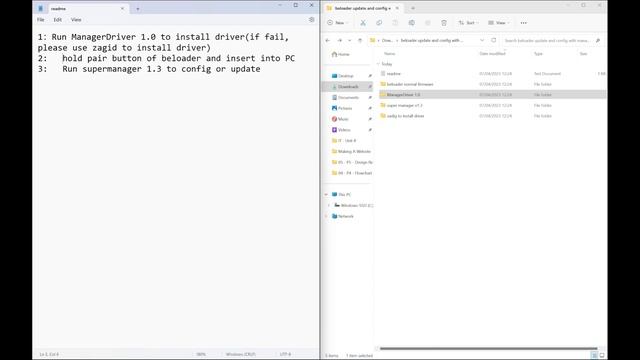
Task: Click the Delete trash icon in Explorer toolbar
Action: coord(444,23)
